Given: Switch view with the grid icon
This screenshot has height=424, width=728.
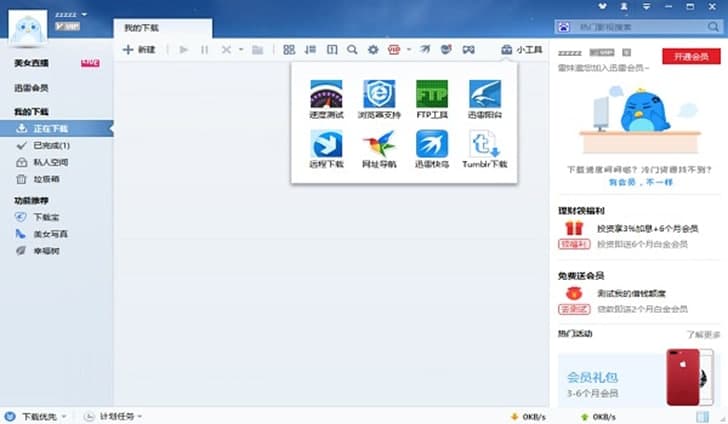Looking at the screenshot, I should point(289,49).
